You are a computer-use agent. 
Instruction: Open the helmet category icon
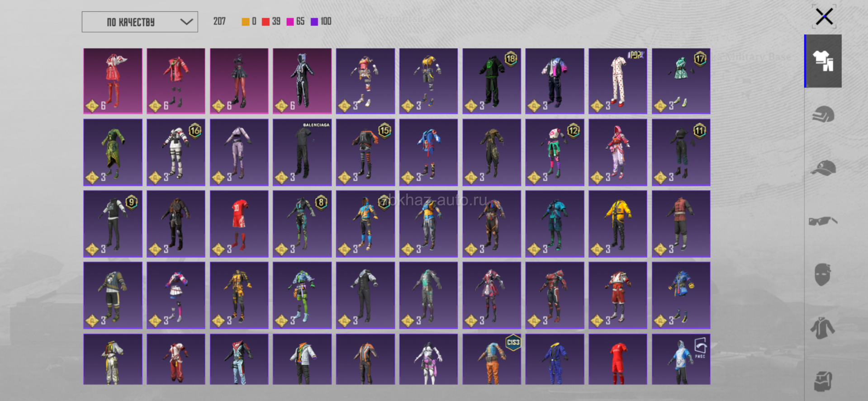click(823, 114)
